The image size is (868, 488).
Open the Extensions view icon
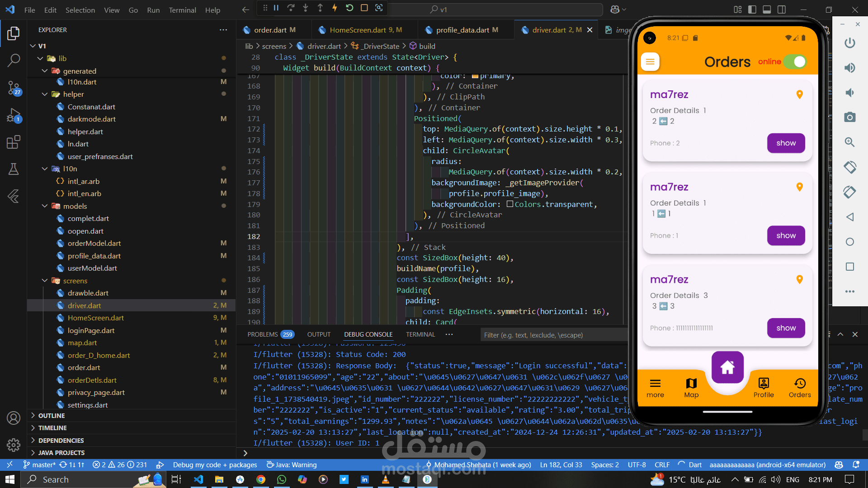14,142
